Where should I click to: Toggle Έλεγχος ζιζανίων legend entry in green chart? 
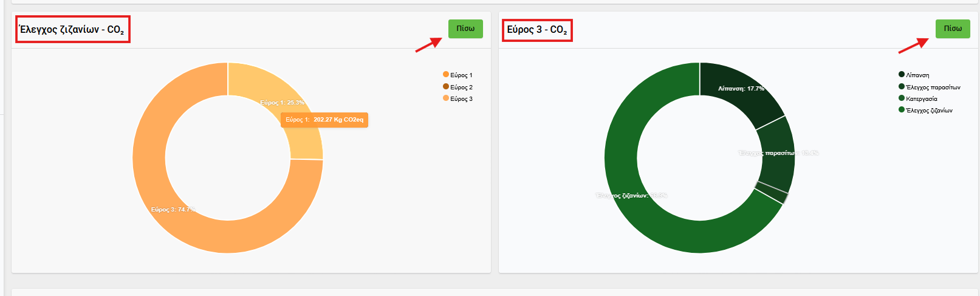point(929,111)
